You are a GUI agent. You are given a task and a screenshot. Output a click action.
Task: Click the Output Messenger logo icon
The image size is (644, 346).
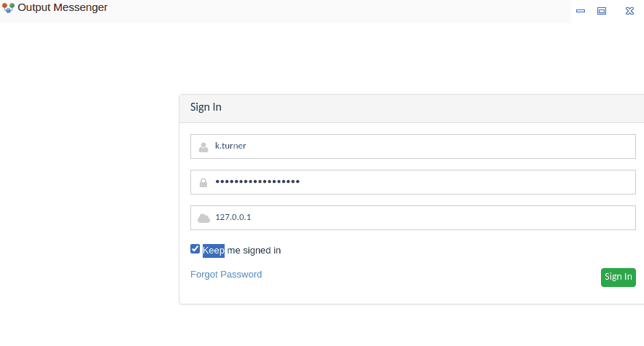9,9
